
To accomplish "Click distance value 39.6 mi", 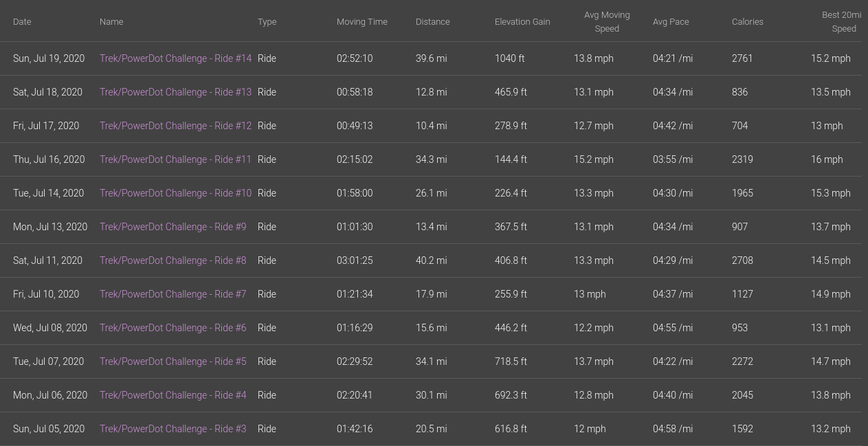I will (431, 58).
